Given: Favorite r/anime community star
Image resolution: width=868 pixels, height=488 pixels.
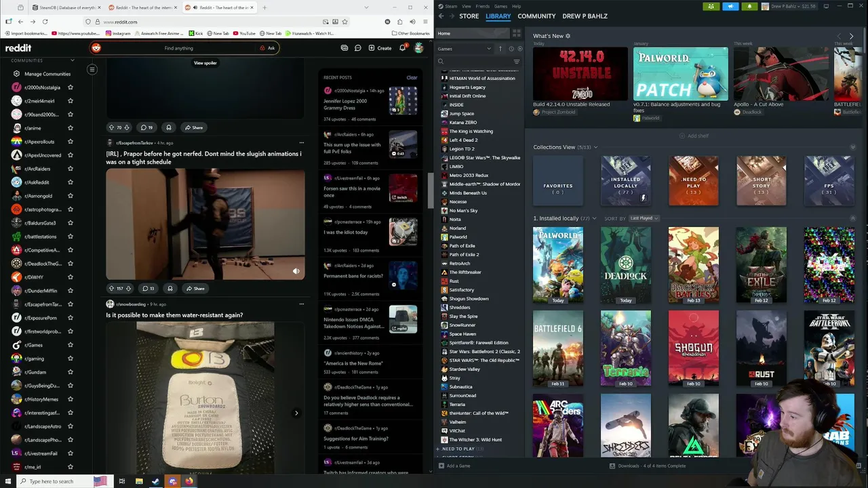Looking at the screenshot, I should coord(70,128).
